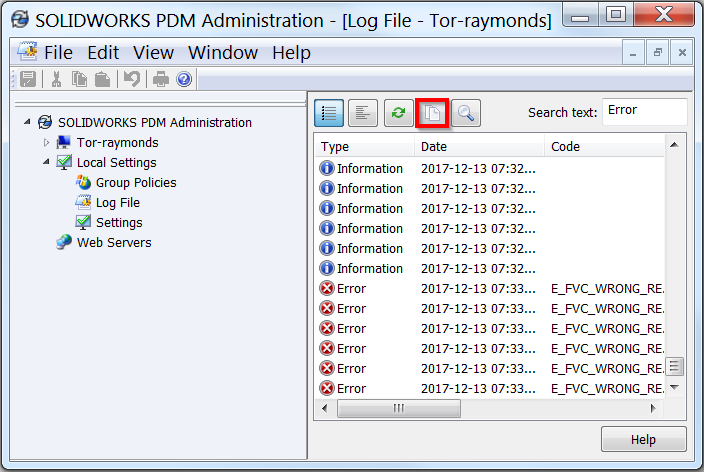The width and height of the screenshot is (704, 472).
Task: Select Settings under Local Settings
Action: pyautogui.click(x=119, y=223)
